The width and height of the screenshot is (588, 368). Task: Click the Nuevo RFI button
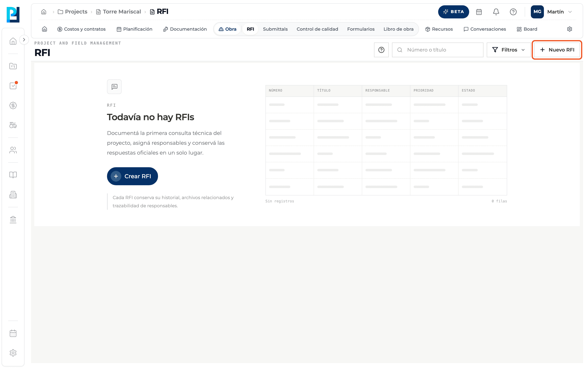click(x=557, y=50)
